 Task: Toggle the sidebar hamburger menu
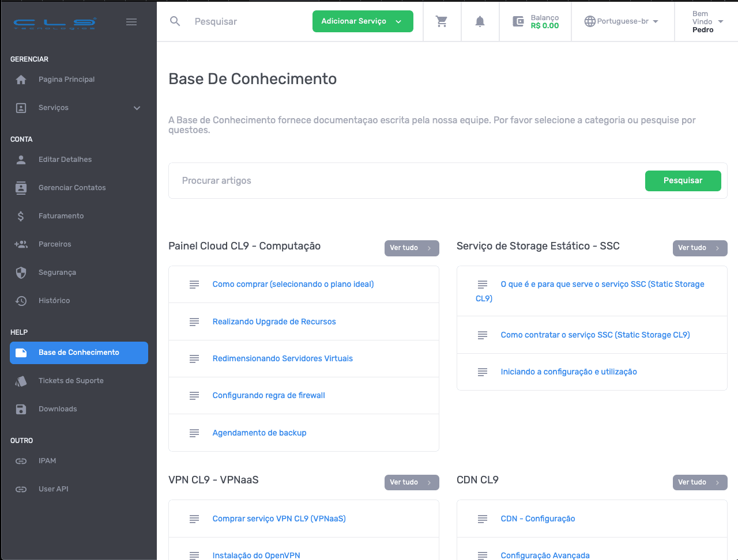point(131,22)
